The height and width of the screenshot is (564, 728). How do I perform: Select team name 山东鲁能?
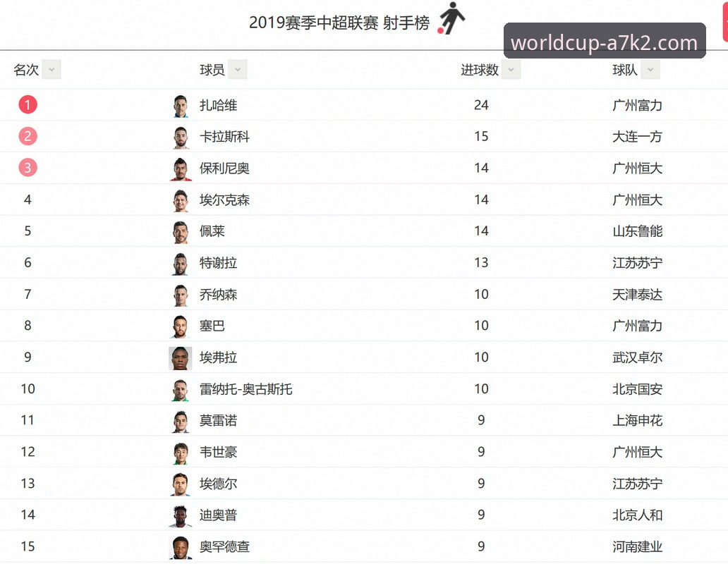[638, 231]
